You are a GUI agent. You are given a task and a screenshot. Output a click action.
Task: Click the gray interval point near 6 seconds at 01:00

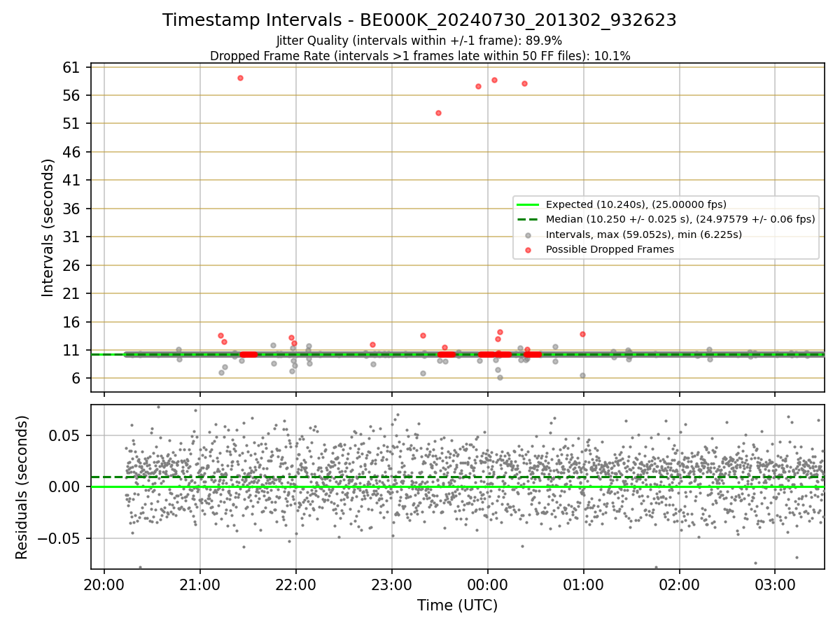(x=582, y=375)
